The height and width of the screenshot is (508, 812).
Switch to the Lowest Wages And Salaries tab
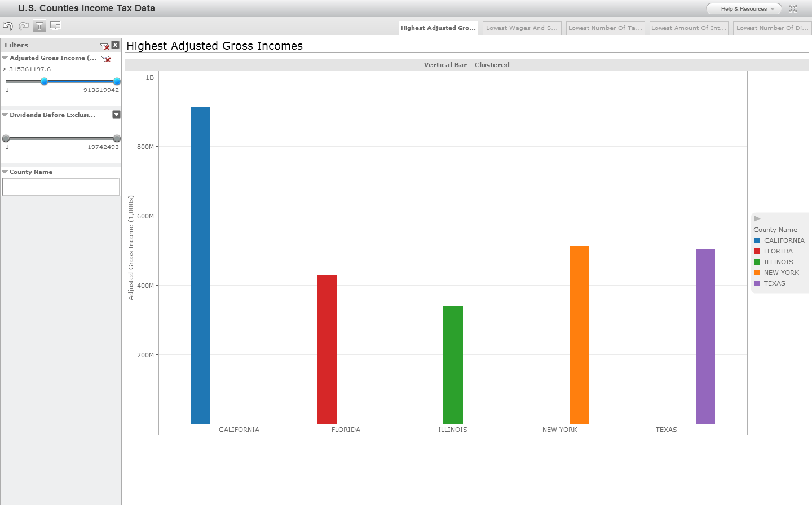(x=522, y=27)
